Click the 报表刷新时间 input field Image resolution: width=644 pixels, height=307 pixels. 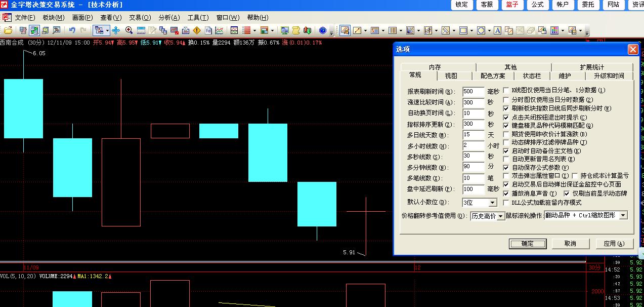click(x=473, y=92)
